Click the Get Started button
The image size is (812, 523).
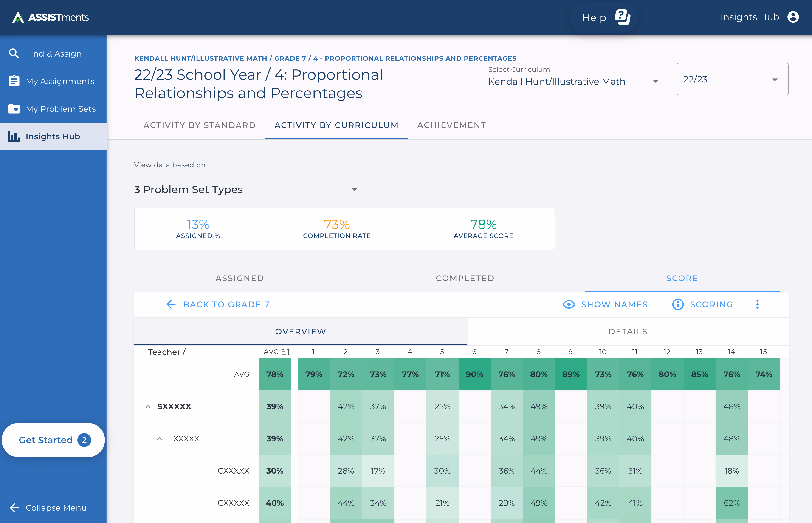pos(53,440)
